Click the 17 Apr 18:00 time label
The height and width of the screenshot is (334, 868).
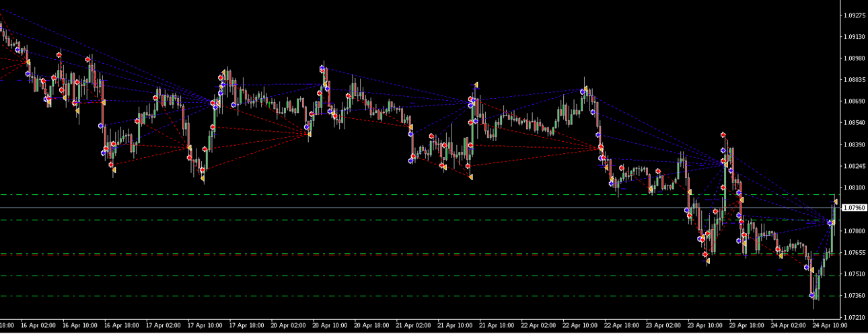[247, 325]
